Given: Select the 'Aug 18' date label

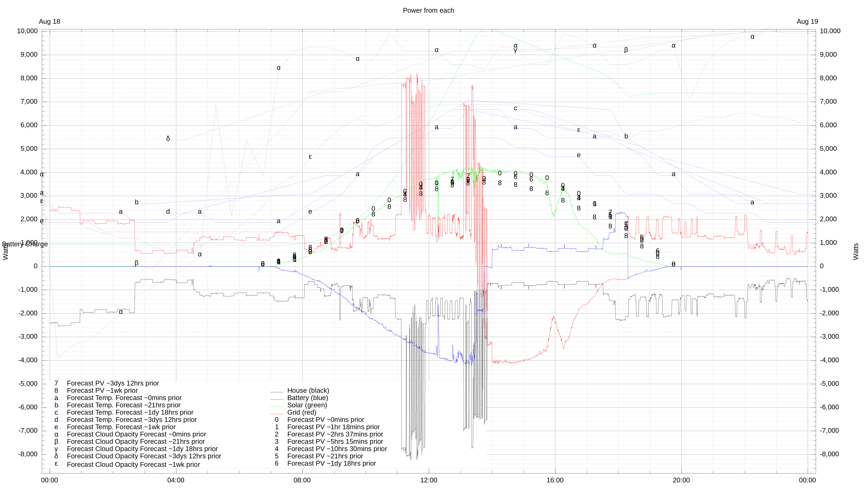Looking at the screenshot, I should click(50, 22).
